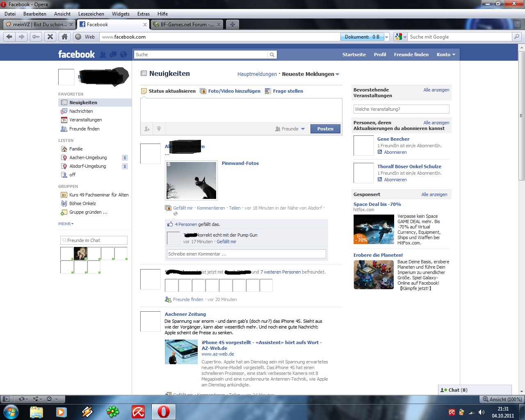Click the thumbs-up icon beside 4 Personen
Viewport: 525px width, 420px height.
pyautogui.click(x=170, y=224)
